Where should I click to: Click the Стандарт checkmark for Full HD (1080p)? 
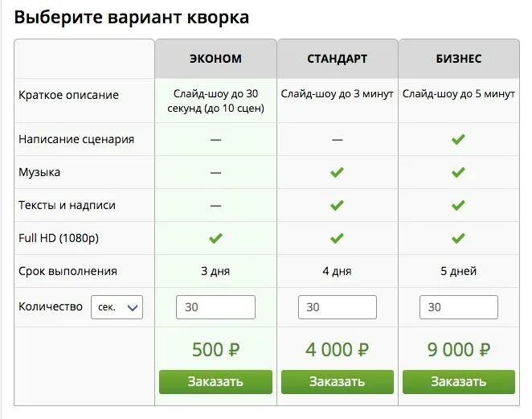[x=337, y=238]
